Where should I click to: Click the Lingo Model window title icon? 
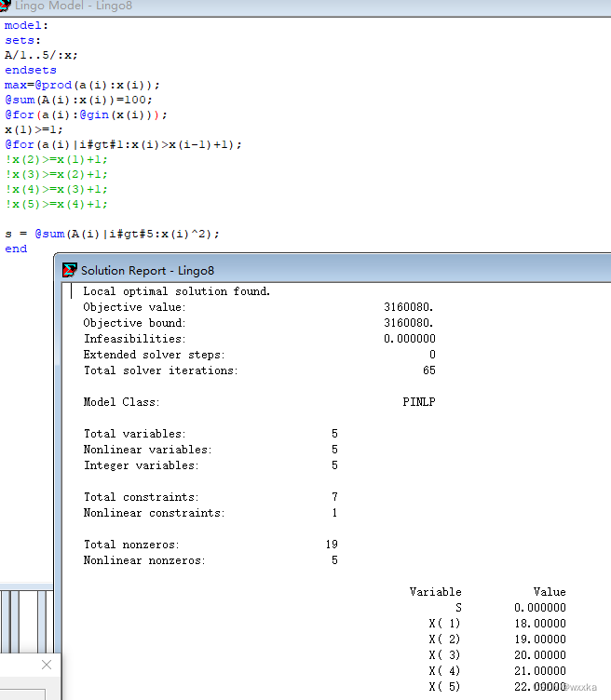pyautogui.click(x=5, y=6)
